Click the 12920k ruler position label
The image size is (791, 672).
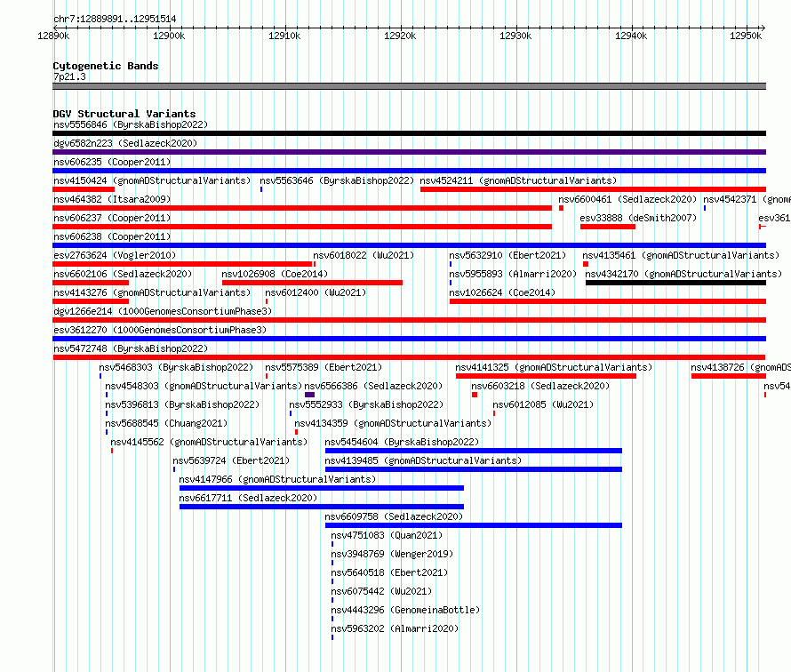(400, 36)
